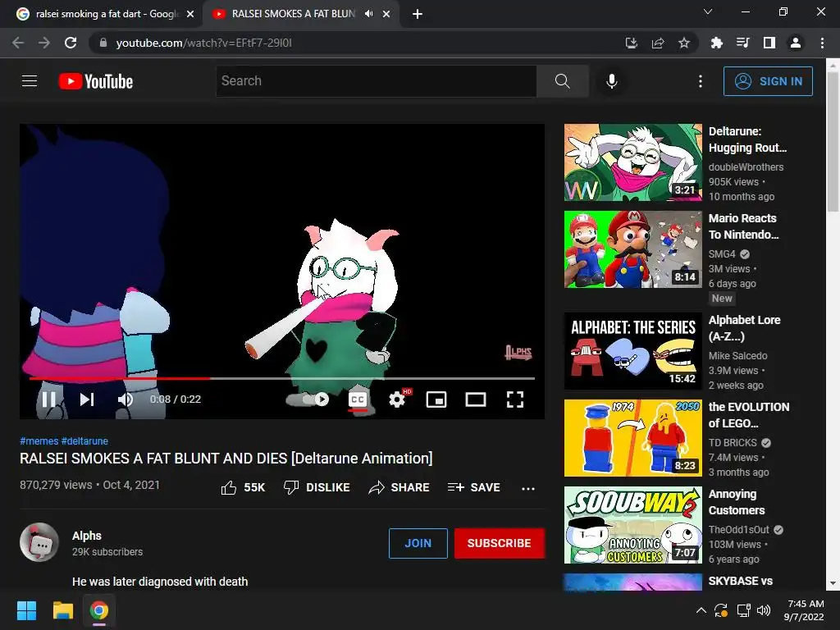Open system volume tray icon
Viewport: 840px width, 630px height.
[764, 610]
